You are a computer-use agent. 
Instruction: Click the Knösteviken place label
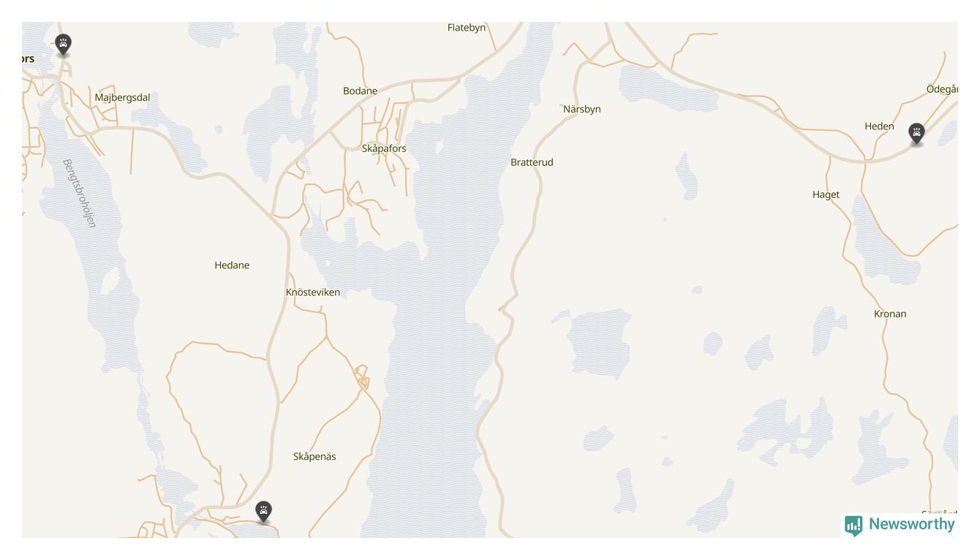click(x=313, y=292)
